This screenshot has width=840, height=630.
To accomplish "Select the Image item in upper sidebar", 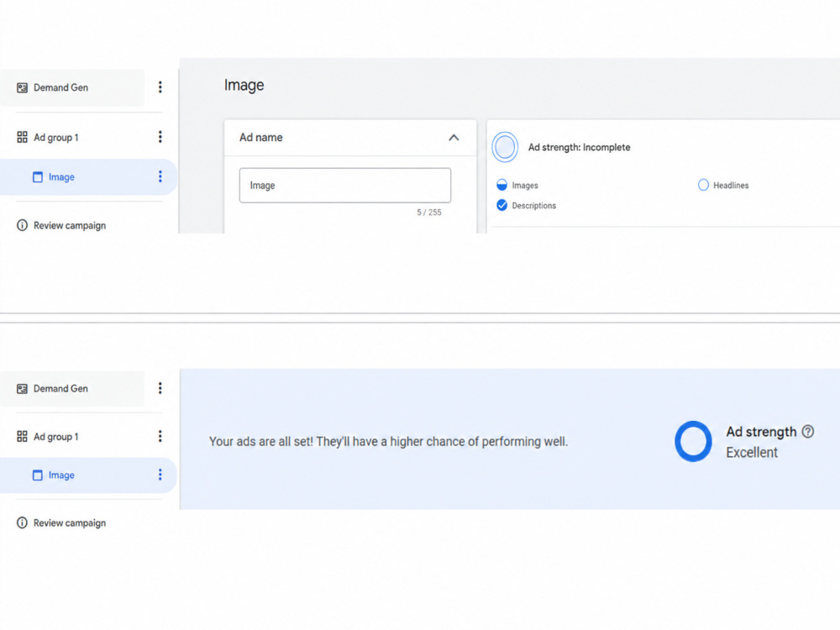I will 88,176.
